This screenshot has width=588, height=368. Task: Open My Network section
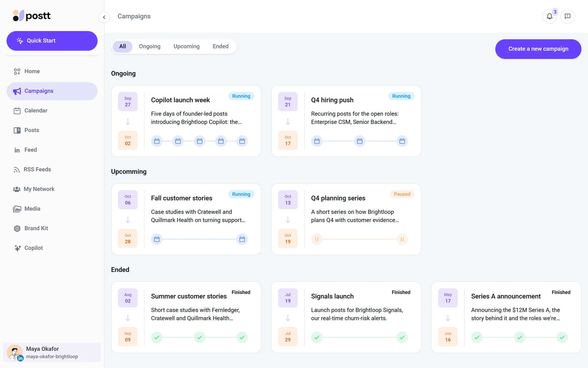52,189
